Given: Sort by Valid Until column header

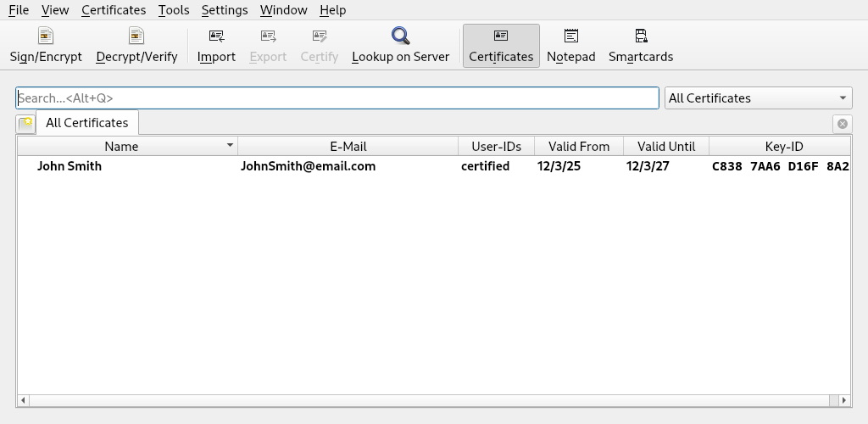Looking at the screenshot, I should [x=666, y=147].
